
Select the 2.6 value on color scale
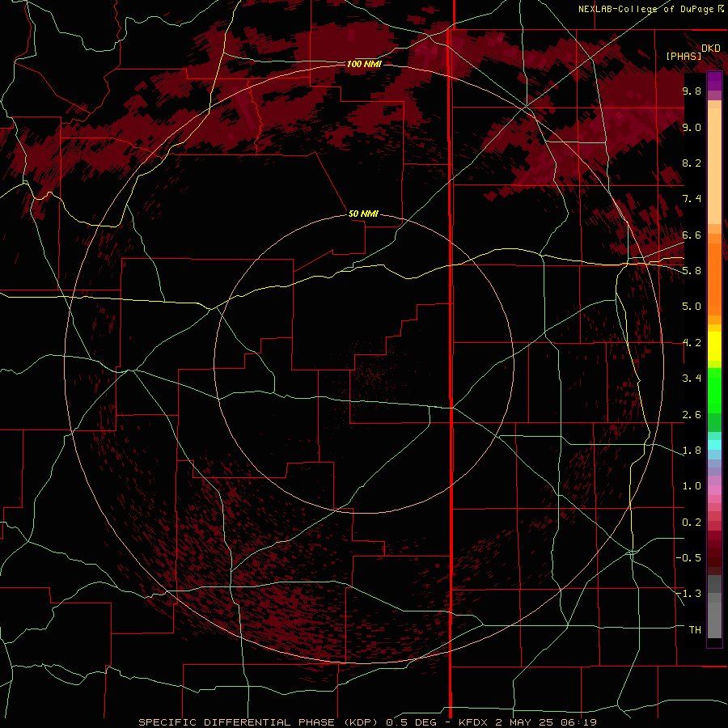tap(692, 415)
